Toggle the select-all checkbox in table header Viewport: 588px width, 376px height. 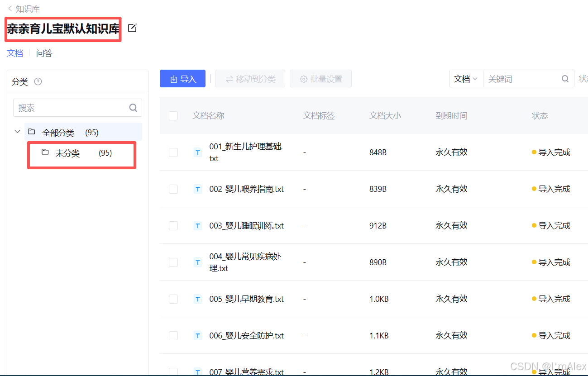point(173,116)
